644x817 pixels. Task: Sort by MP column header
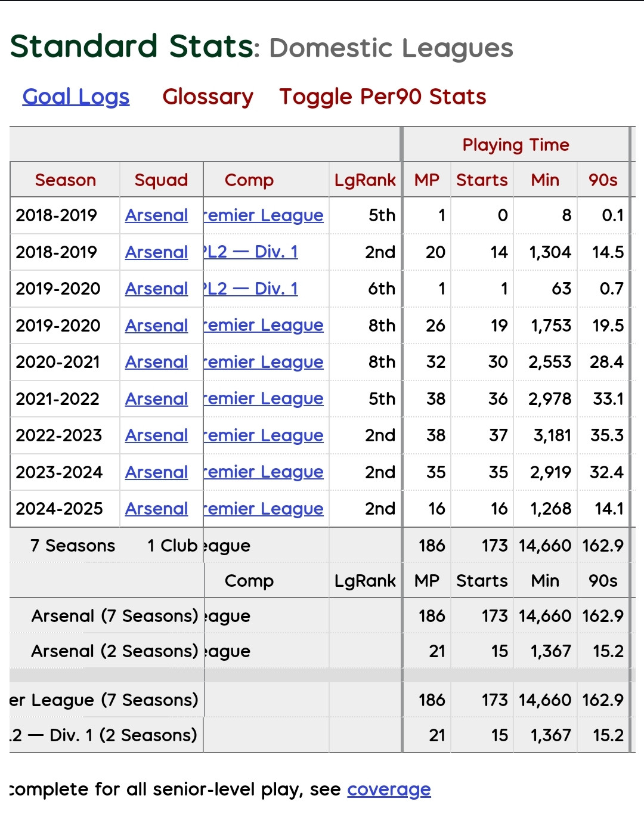427,180
